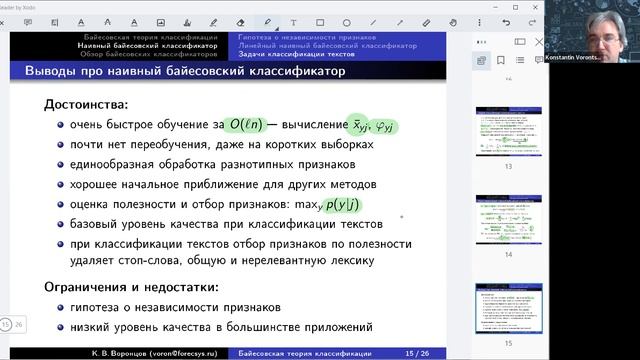
Task: Click the 'Ограничения и недостатки:' heading
Action: tap(131, 287)
